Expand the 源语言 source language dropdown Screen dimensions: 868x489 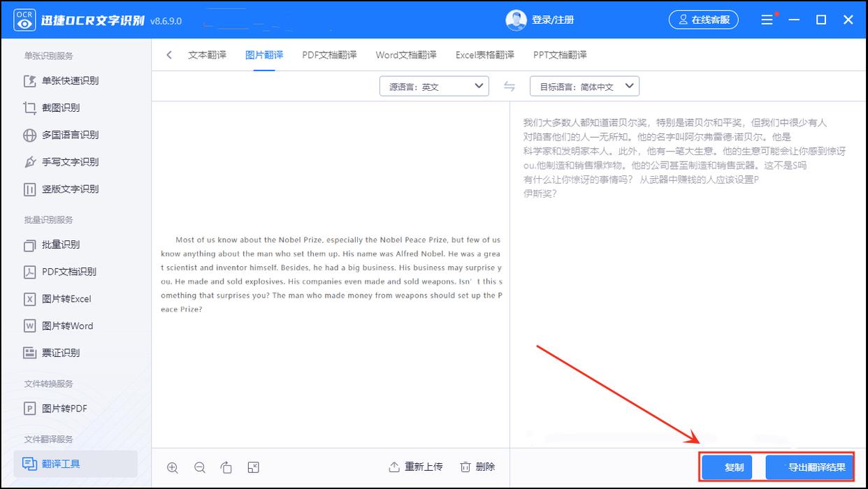click(433, 87)
